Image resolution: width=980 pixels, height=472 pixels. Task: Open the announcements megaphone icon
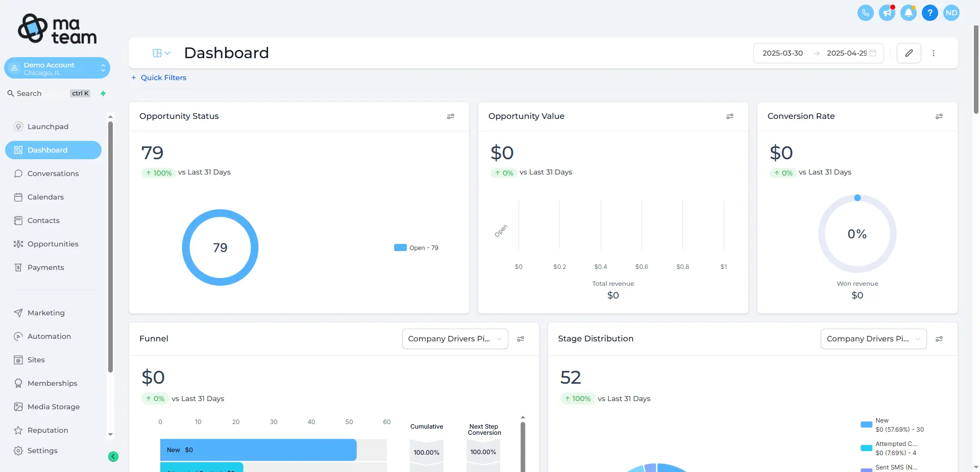tap(887, 13)
